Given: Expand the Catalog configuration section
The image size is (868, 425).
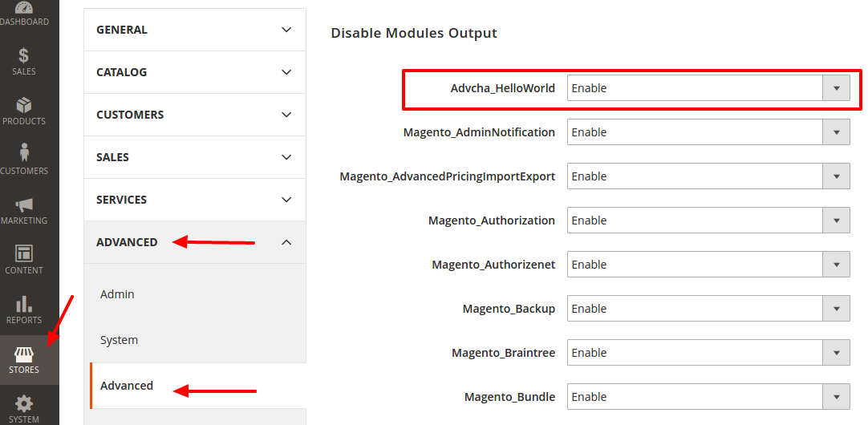Looking at the screenshot, I should (194, 72).
